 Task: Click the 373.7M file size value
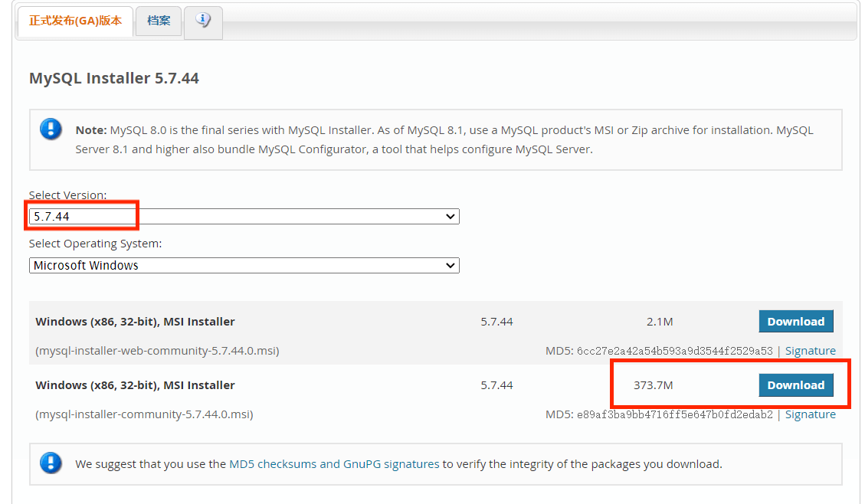click(x=653, y=385)
